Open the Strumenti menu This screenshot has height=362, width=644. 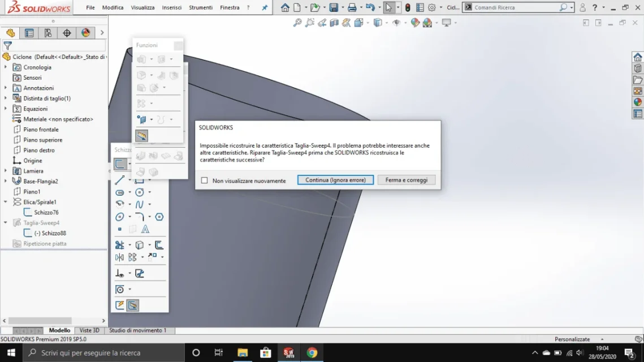200,7
